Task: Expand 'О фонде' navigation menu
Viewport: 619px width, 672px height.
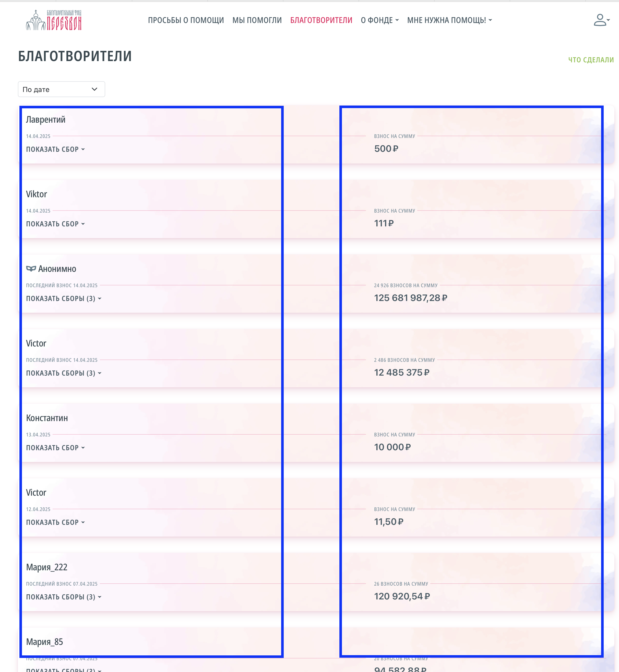Action: click(x=379, y=20)
